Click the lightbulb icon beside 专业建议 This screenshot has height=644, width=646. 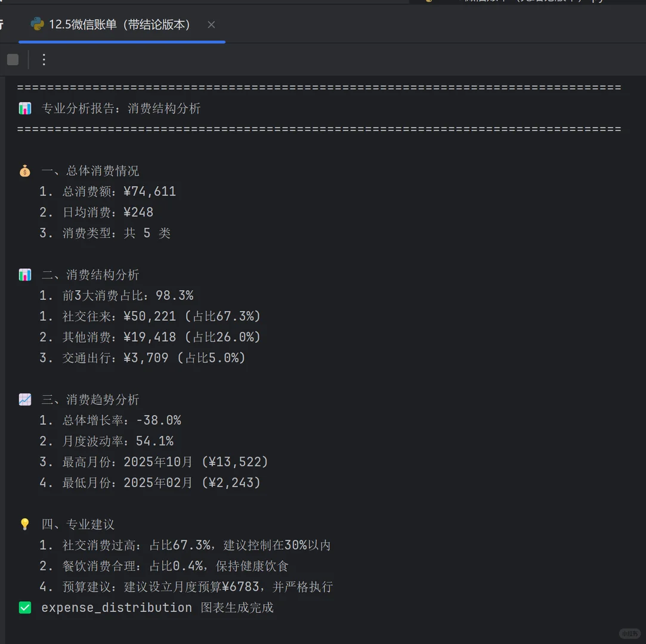24,524
